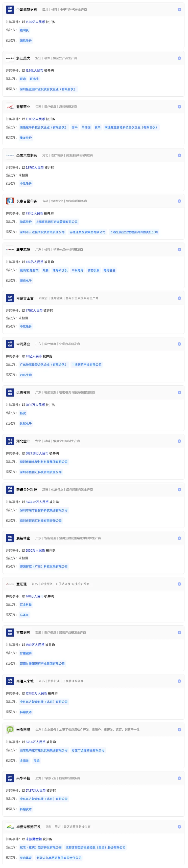Click the 壹证通 company logo
This screenshot has width=188, height=868.
[x=10, y=584]
